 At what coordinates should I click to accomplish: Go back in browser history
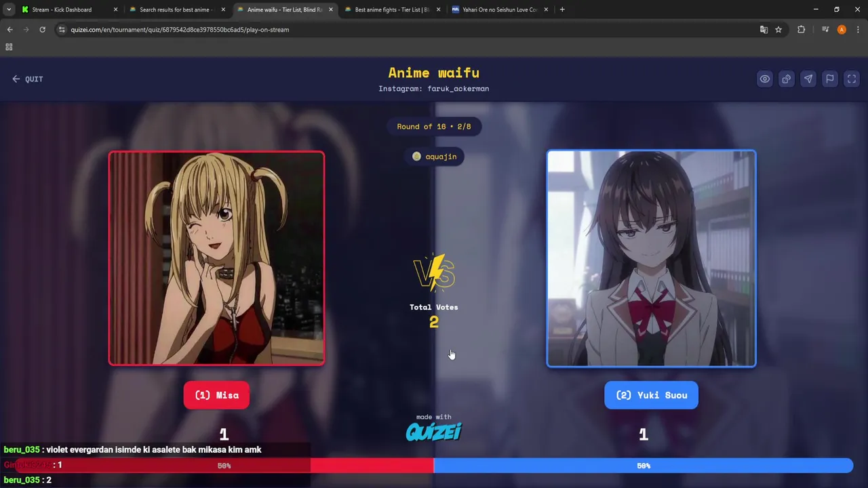point(9,30)
